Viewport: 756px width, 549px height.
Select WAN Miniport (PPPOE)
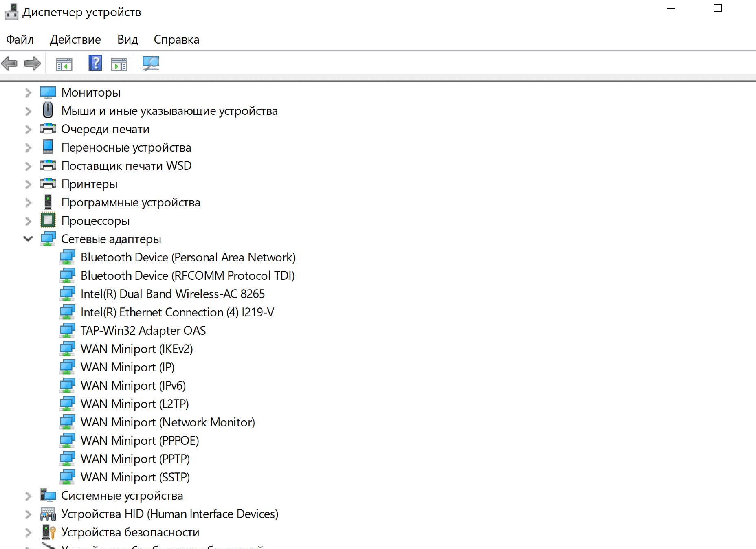(x=140, y=441)
